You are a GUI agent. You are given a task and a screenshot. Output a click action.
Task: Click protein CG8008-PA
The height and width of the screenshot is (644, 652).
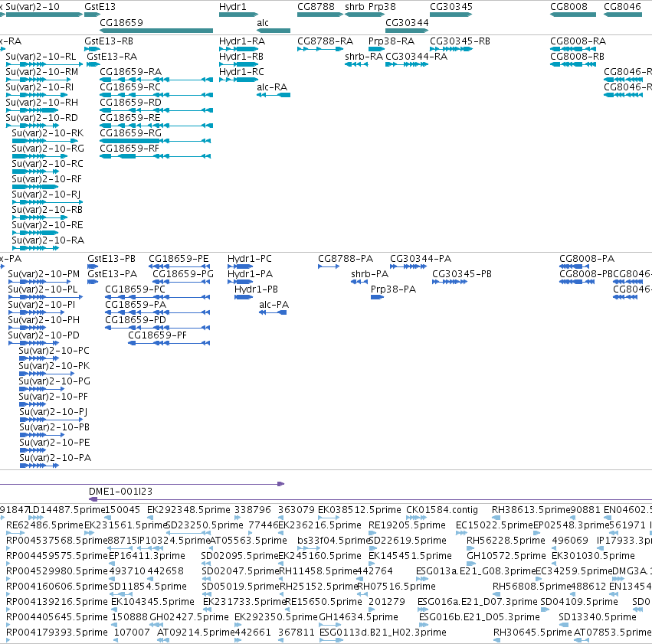pyautogui.click(x=574, y=266)
